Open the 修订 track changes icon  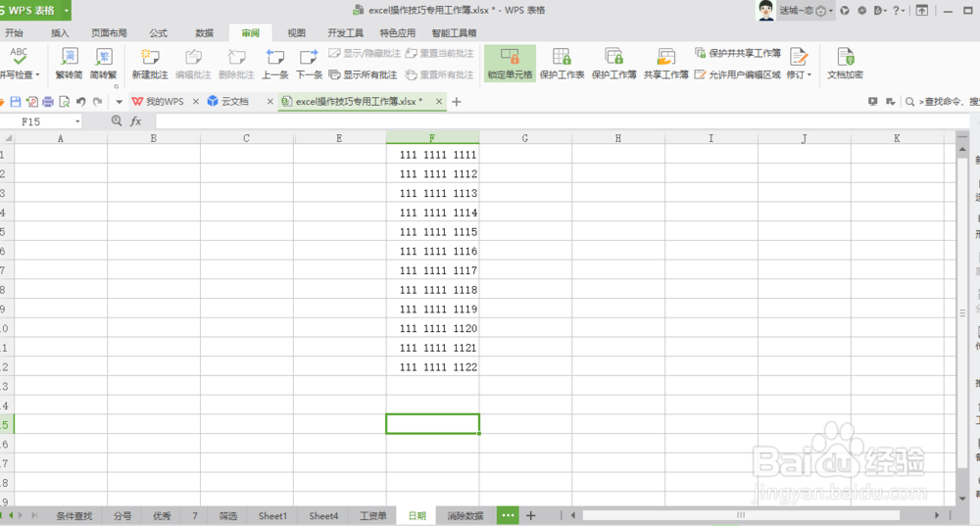pos(798,57)
